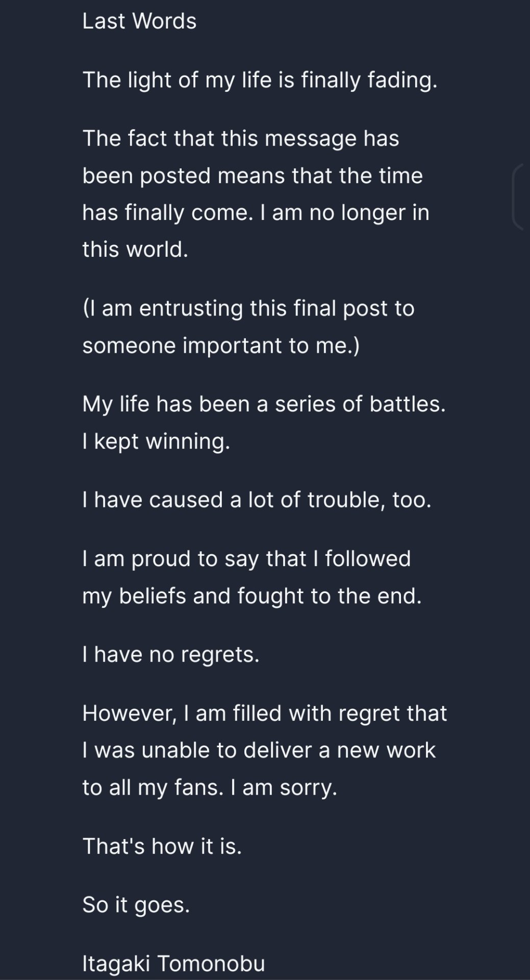This screenshot has height=980, width=530.
Task: Click the line "been posted means that the time"
Action: coord(253,176)
